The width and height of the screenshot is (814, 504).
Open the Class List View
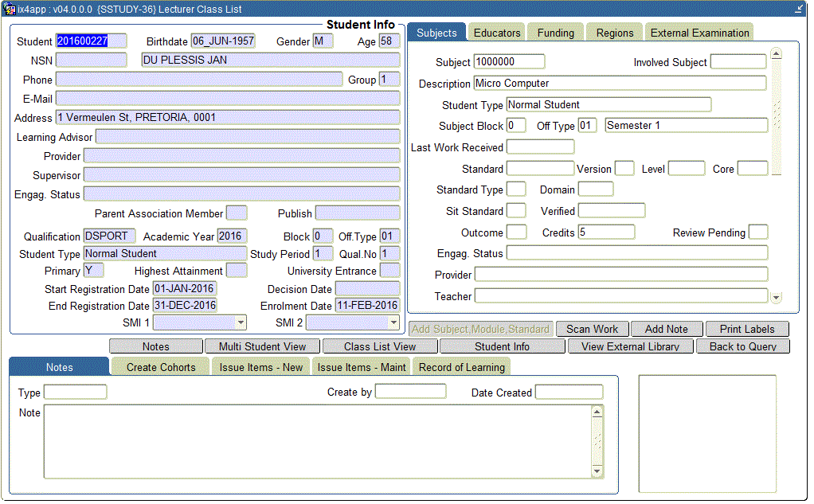379,346
